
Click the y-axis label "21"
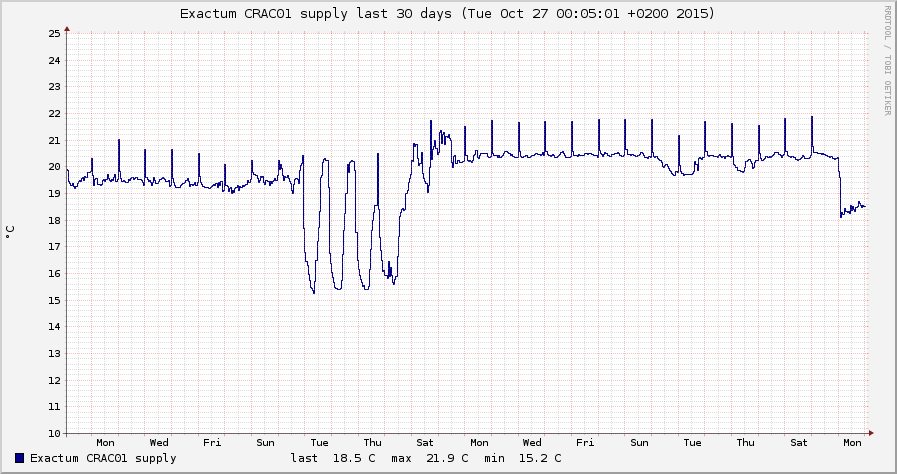point(54,140)
